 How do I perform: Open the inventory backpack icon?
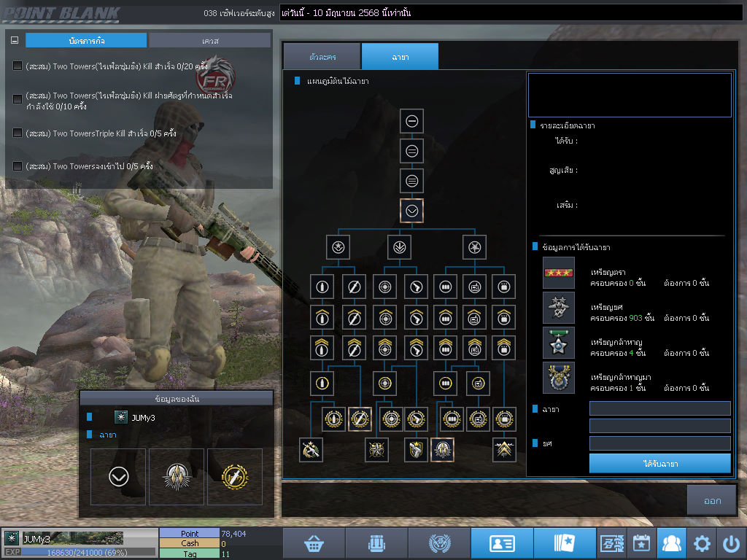coord(376,543)
